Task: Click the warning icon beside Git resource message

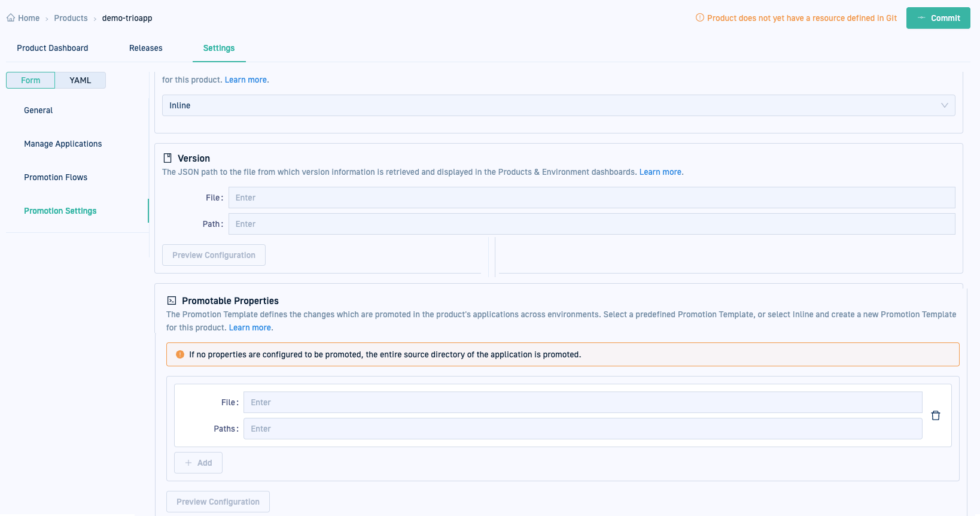Action: [699, 18]
